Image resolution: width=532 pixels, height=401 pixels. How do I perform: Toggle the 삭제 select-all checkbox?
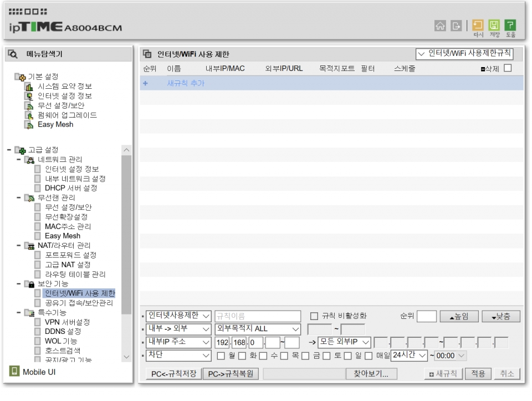507,69
